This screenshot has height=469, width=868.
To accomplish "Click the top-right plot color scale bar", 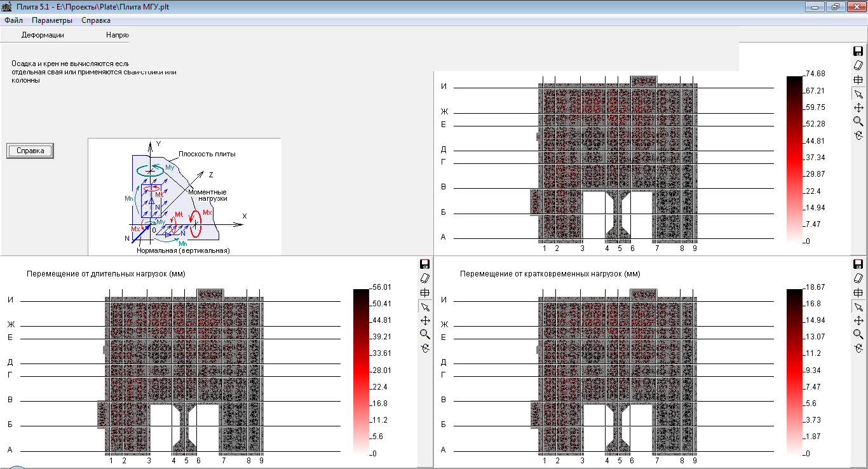I will (795, 159).
